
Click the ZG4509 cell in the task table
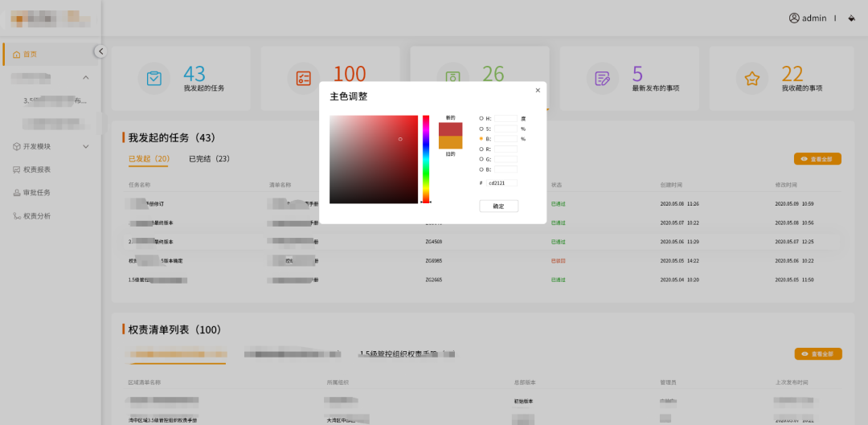tap(433, 242)
